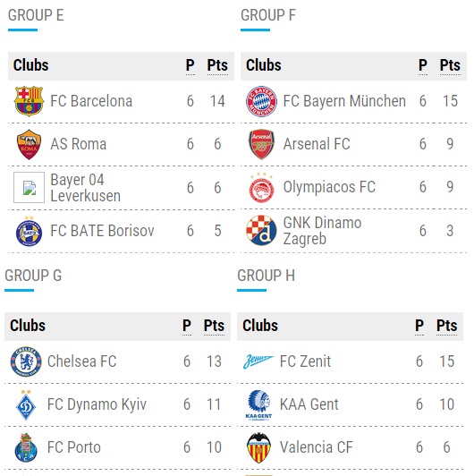Click the Valencia CF crest
This screenshot has height=476, width=474.
point(258,447)
